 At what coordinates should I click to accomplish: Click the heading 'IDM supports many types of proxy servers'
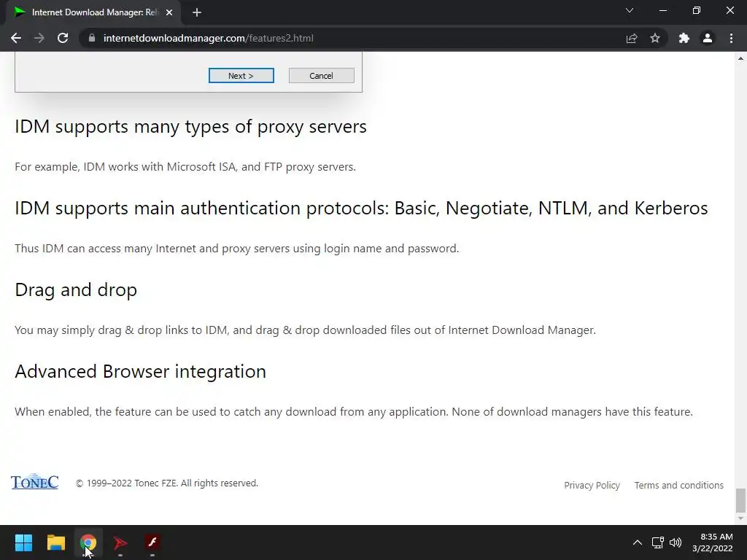click(190, 127)
